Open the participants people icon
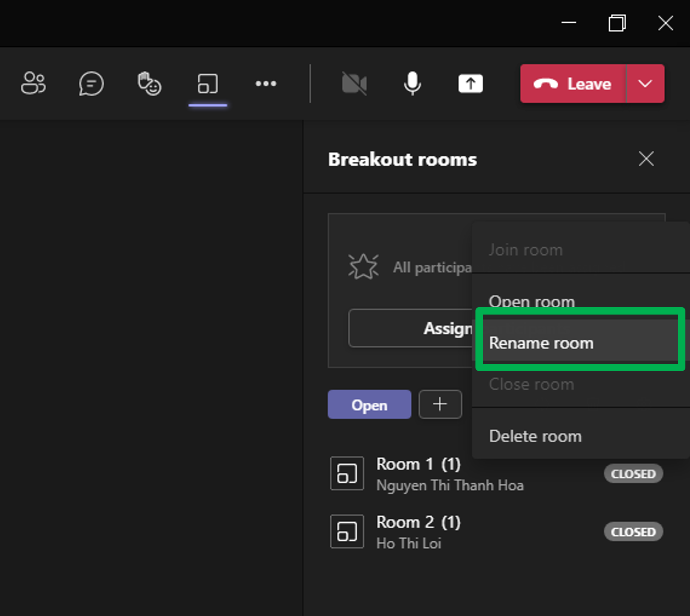This screenshot has width=690, height=616. [x=33, y=84]
